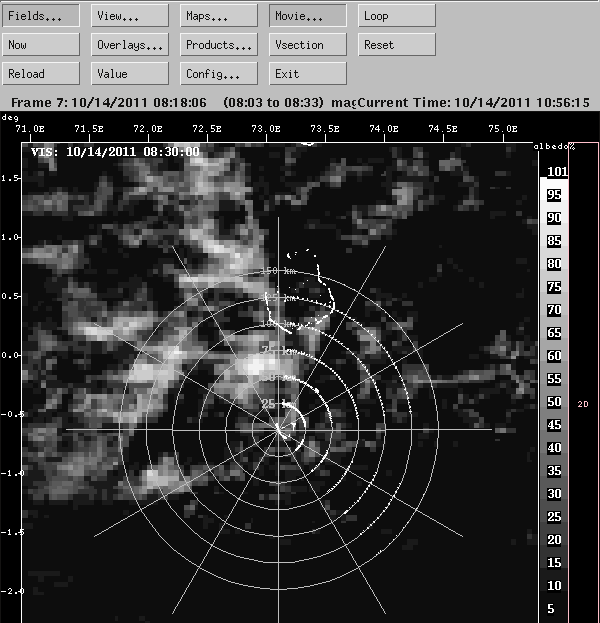Click the 73.0E longitude tick label

click(266, 129)
